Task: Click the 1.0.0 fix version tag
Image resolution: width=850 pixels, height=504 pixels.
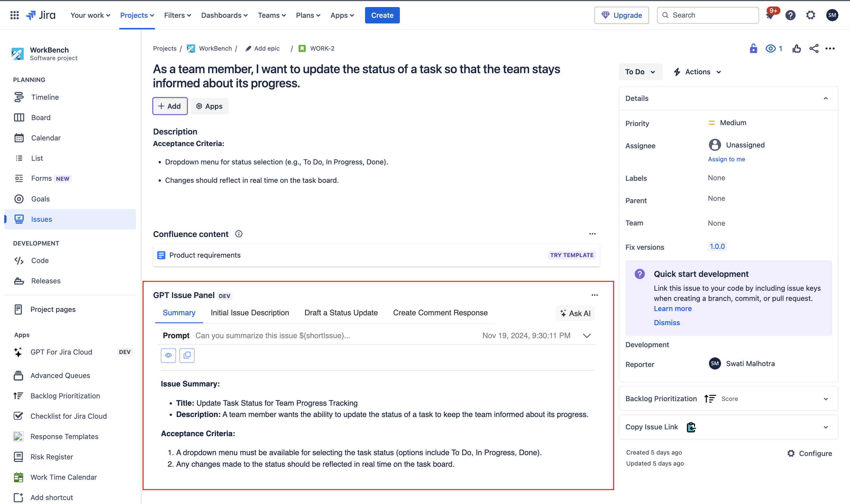Action: [717, 247]
